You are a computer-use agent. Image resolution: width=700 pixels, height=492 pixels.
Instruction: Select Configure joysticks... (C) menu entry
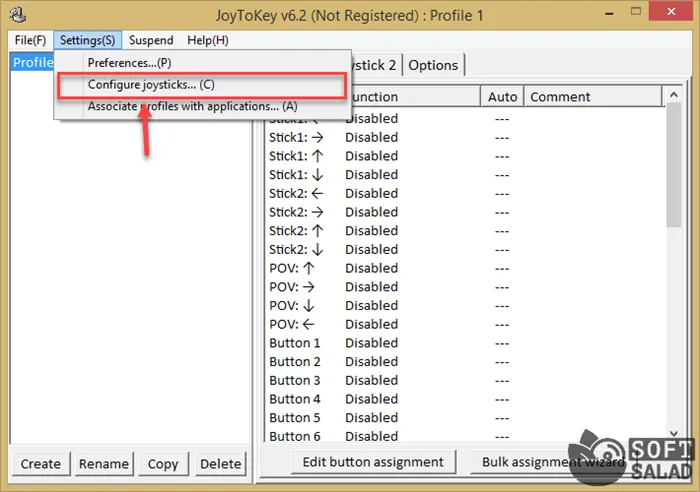click(x=202, y=85)
